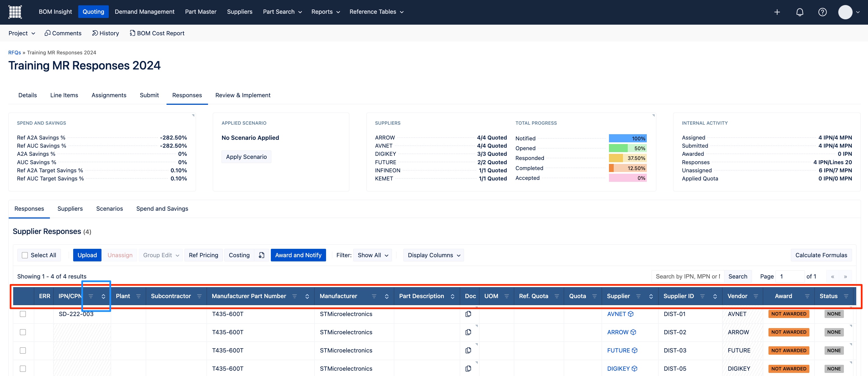Click the Apply Scenario button
868x376 pixels.
click(246, 157)
